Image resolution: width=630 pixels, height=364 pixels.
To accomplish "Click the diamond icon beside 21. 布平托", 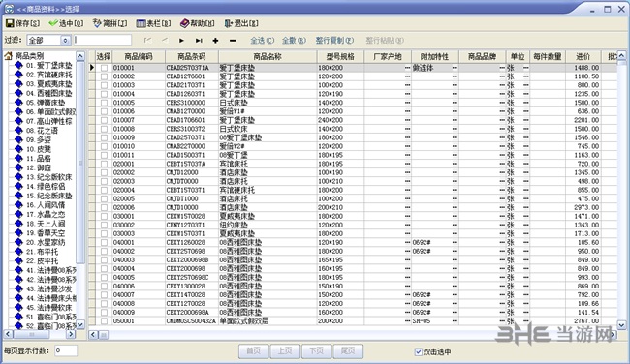I will point(18,252).
